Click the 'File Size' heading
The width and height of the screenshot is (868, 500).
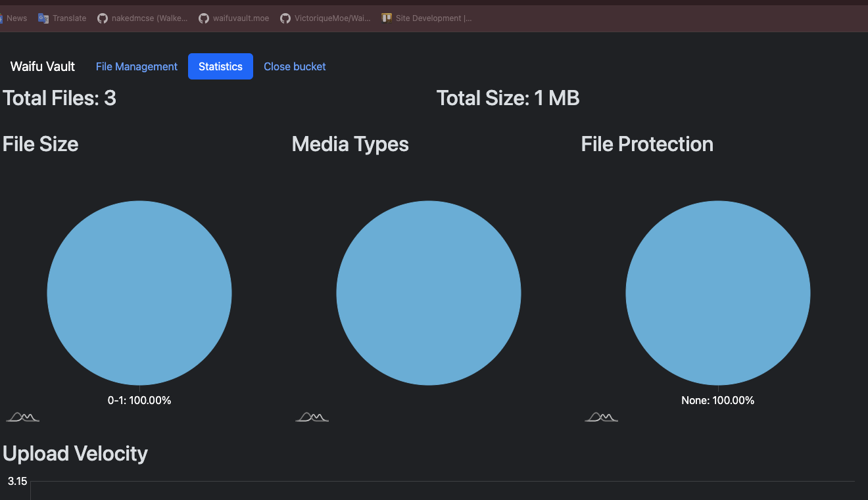[41, 145]
